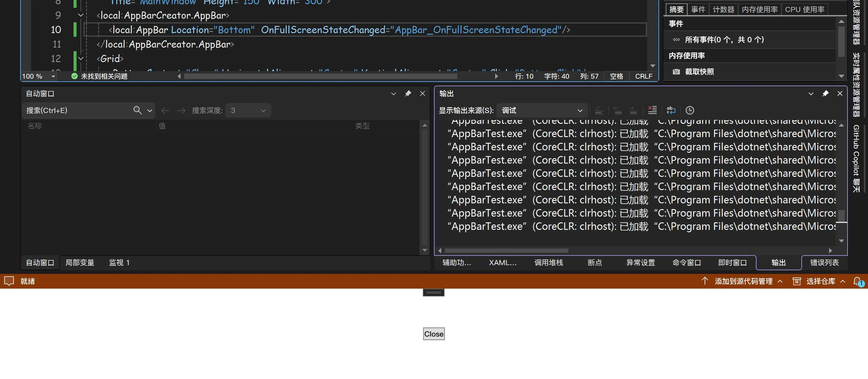Open notifications bell in status bar
Screen dimensions: 868x379
point(857,281)
